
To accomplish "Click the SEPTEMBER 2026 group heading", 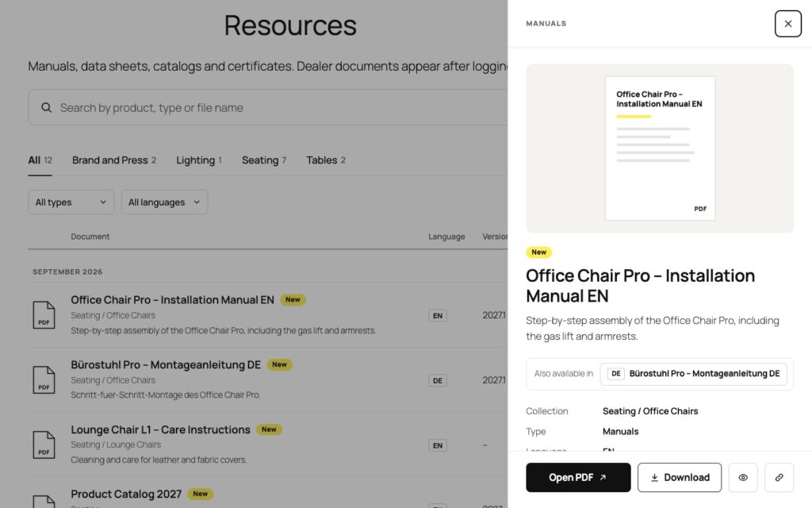I will point(67,271).
